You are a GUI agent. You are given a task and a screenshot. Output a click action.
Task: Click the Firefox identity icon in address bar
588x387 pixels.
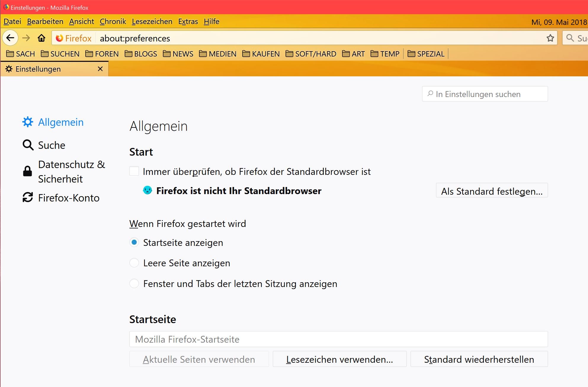(60, 38)
